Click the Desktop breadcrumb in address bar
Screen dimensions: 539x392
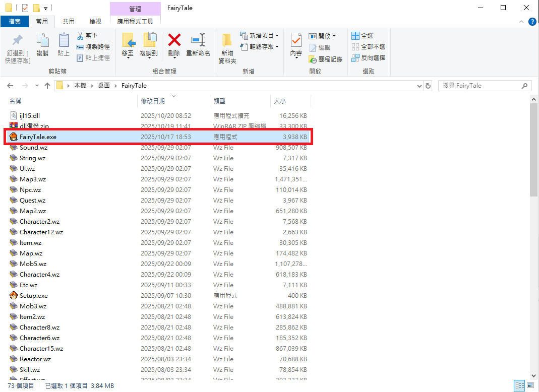click(104, 86)
